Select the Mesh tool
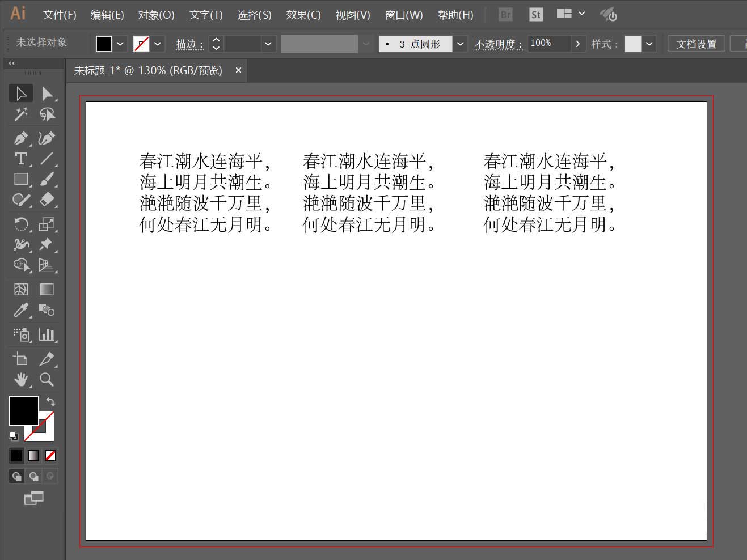This screenshot has width=747, height=560. 21,290
